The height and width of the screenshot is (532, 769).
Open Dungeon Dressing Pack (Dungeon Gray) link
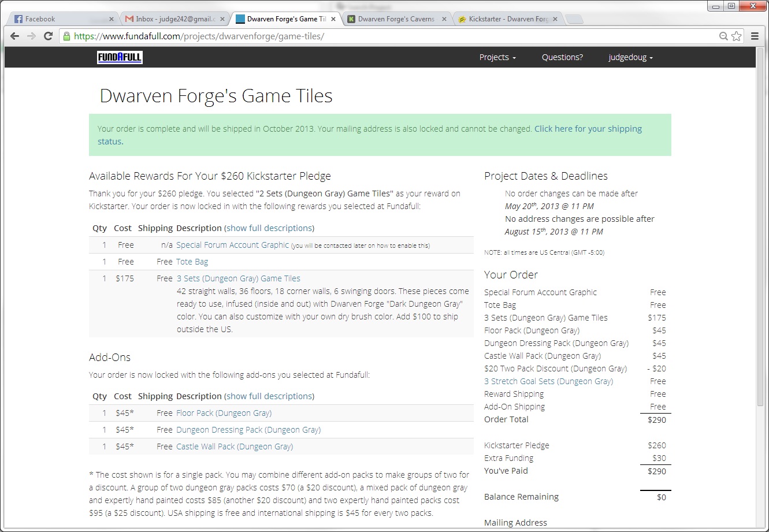click(x=248, y=430)
